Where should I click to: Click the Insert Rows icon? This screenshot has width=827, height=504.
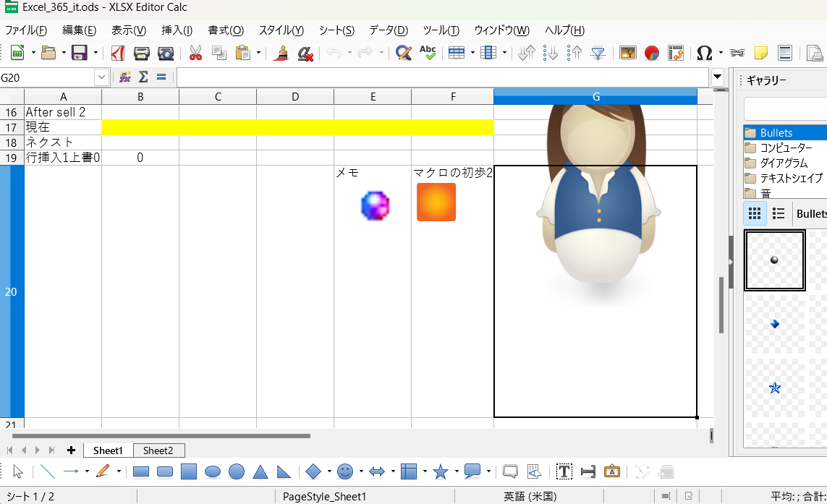click(x=457, y=53)
